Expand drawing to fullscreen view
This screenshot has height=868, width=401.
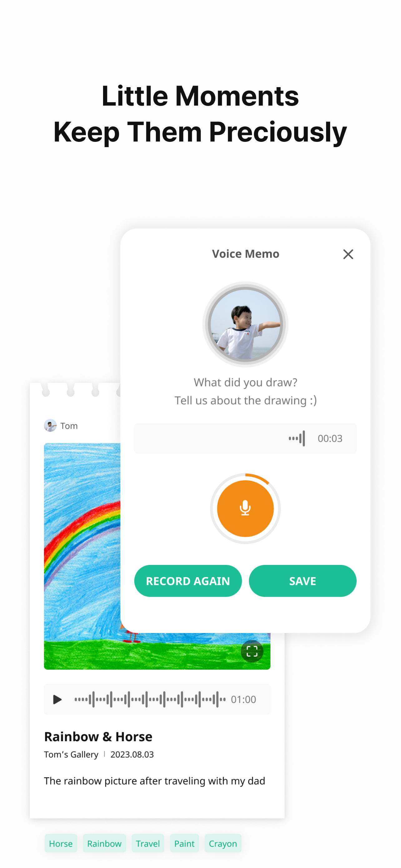point(252,651)
